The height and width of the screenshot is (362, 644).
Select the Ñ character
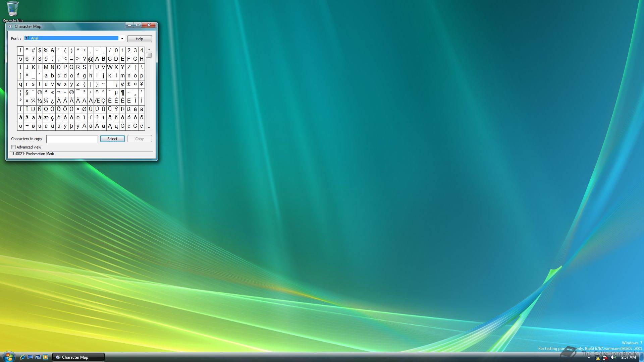point(40,109)
